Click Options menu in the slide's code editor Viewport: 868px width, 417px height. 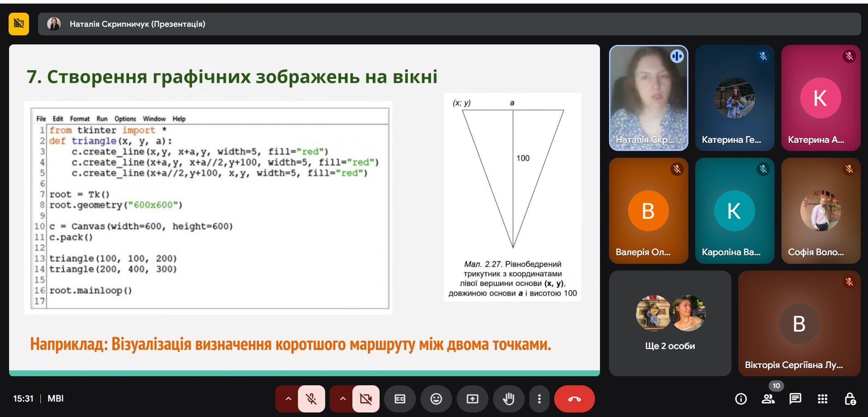125,119
